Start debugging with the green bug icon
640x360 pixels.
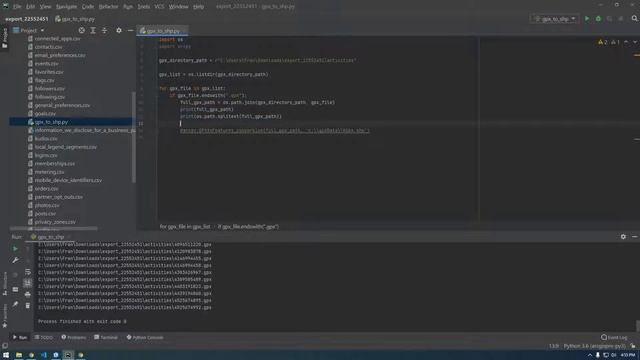point(598,19)
